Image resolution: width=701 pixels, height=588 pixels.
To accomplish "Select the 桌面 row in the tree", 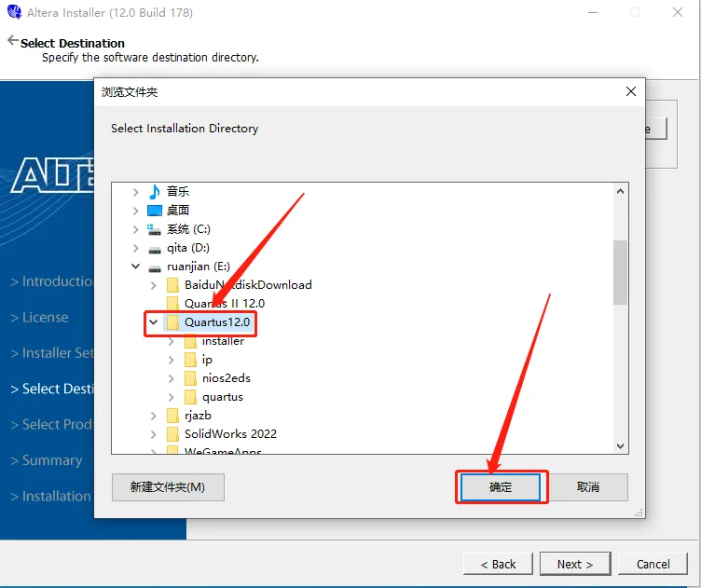I will point(178,211).
